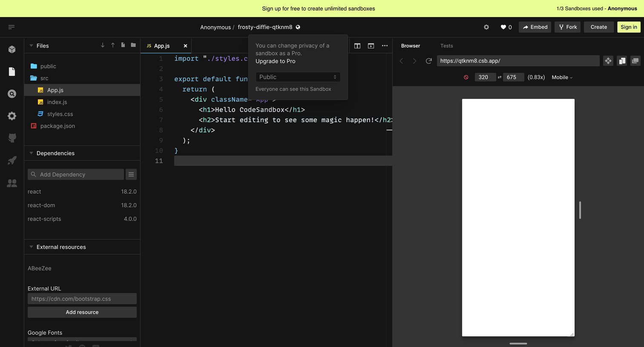This screenshot has height=347, width=644.
Task: Click the height field showing 675
Action: (x=513, y=77)
